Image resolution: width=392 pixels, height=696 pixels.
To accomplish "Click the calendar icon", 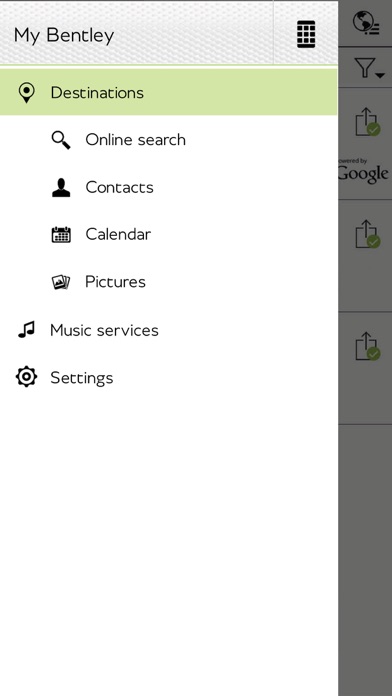I will [x=61, y=234].
